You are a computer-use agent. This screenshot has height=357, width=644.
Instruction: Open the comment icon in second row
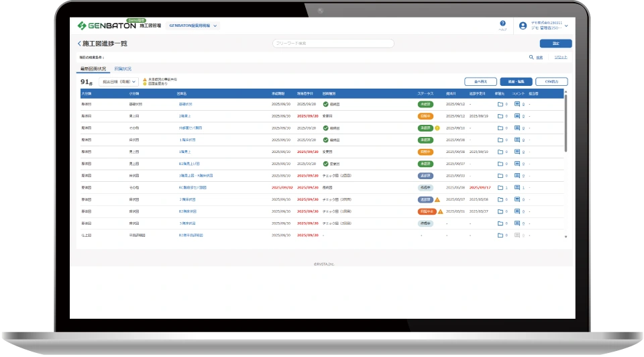point(517,116)
